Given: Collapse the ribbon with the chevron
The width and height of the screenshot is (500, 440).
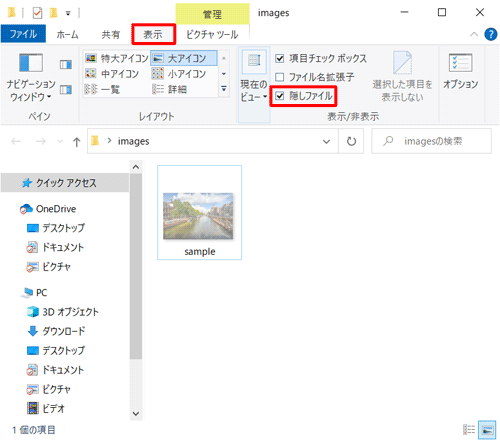Looking at the screenshot, I should click(474, 34).
